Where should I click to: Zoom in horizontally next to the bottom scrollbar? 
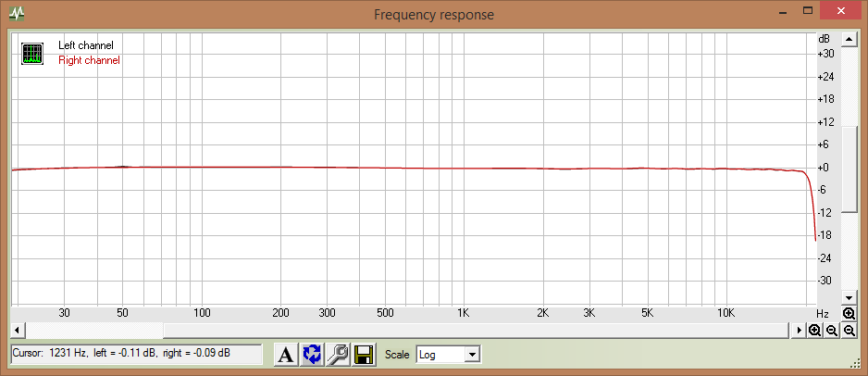click(814, 331)
